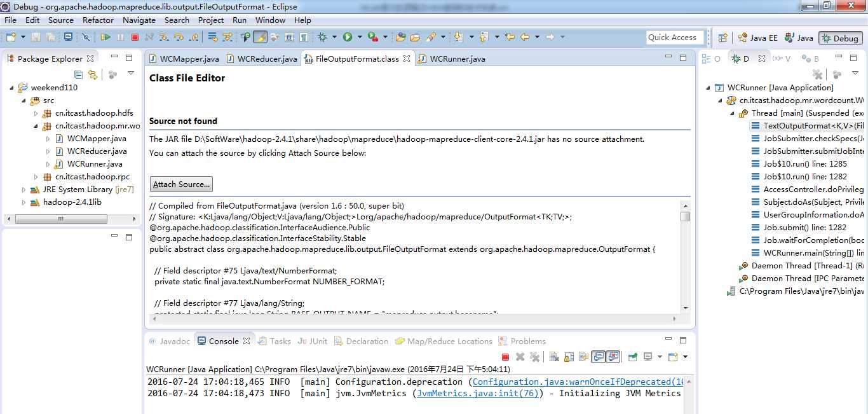Image resolution: width=868 pixels, height=414 pixels.
Task: Select WCReducer.java in Package Explorer
Action: click(97, 151)
